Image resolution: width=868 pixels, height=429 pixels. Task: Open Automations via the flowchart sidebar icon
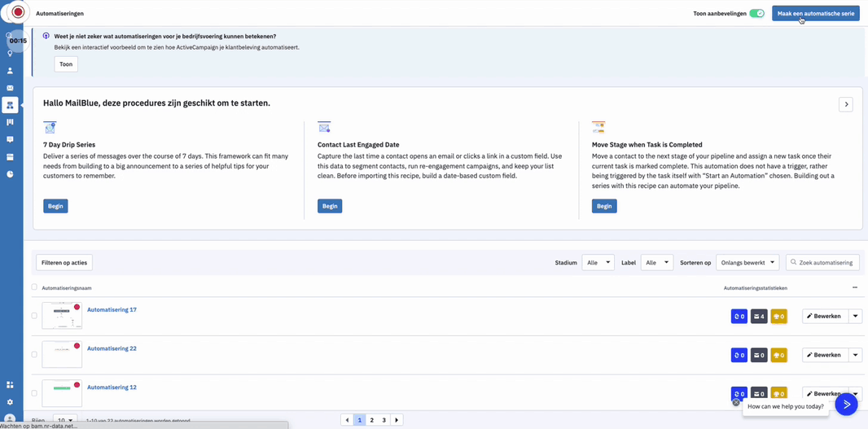point(10,105)
